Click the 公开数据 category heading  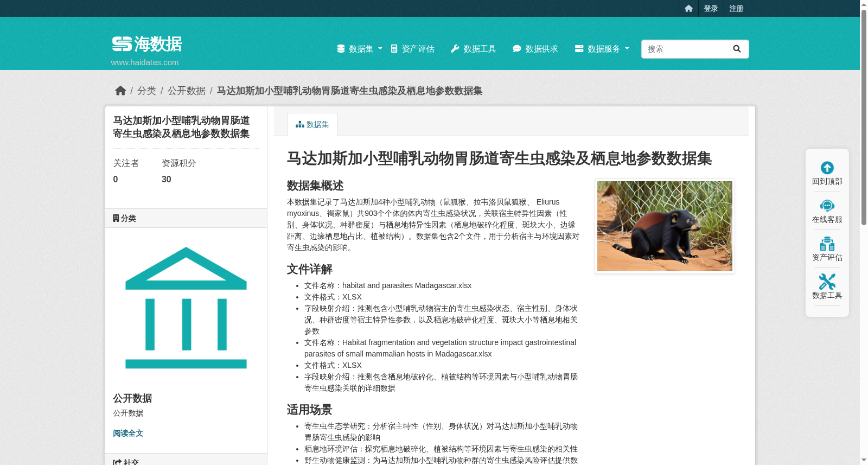point(132,398)
